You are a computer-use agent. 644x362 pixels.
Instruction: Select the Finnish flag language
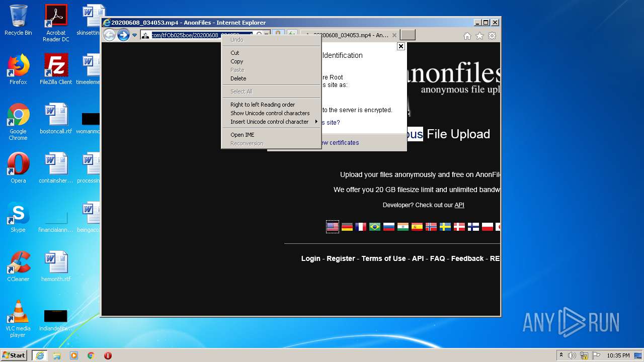pyautogui.click(x=473, y=227)
